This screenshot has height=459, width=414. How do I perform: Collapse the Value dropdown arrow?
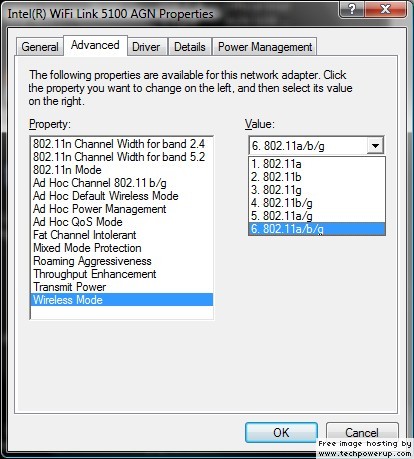375,146
